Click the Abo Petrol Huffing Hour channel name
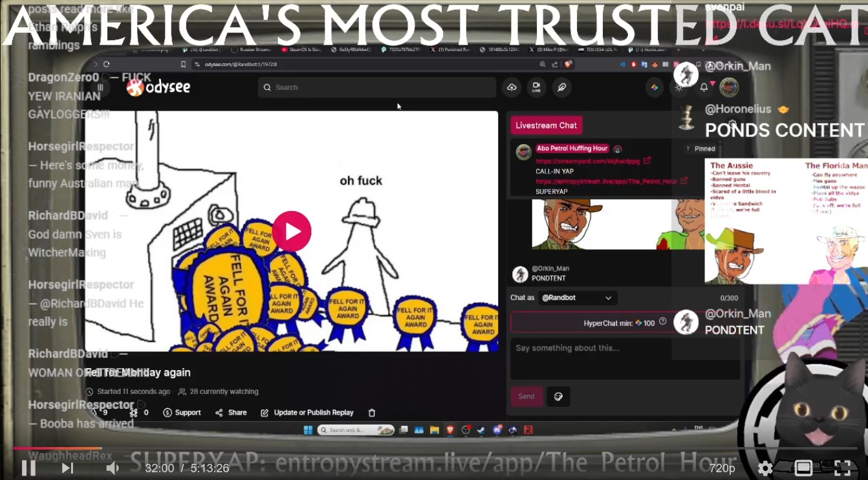This screenshot has width=868, height=480. [x=572, y=149]
